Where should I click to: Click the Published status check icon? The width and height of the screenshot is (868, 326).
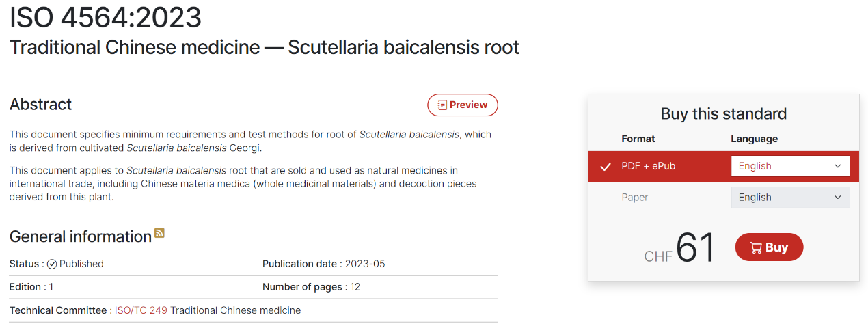point(52,264)
